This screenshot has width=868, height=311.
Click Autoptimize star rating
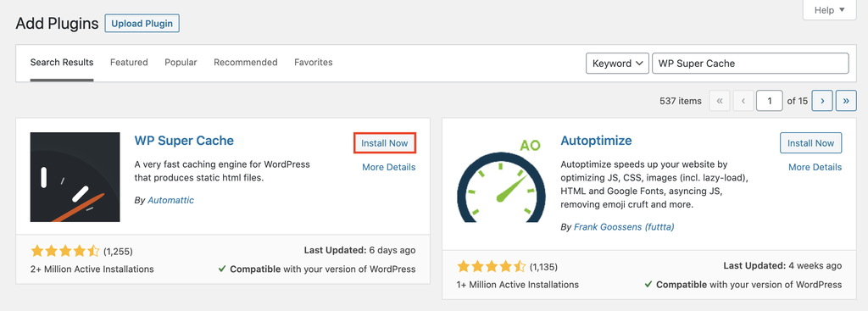[492, 267]
